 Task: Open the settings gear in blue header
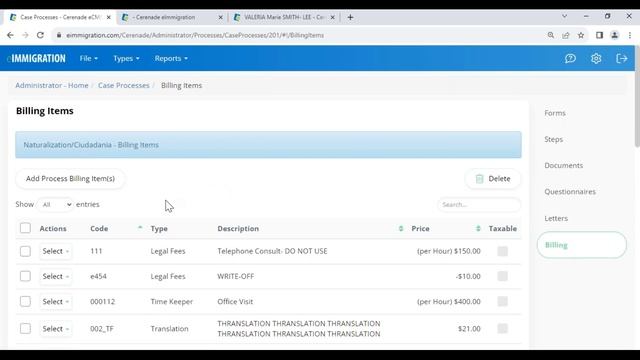pyautogui.click(x=596, y=58)
